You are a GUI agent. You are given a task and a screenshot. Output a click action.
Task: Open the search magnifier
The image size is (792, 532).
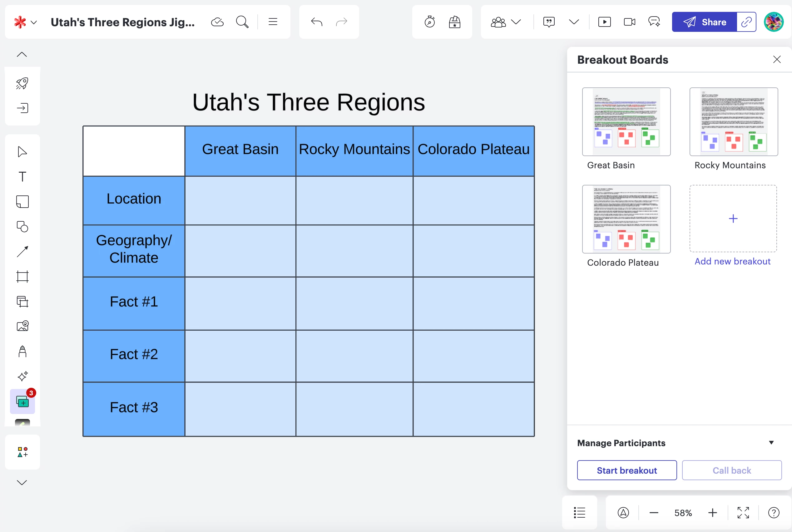[x=242, y=22]
